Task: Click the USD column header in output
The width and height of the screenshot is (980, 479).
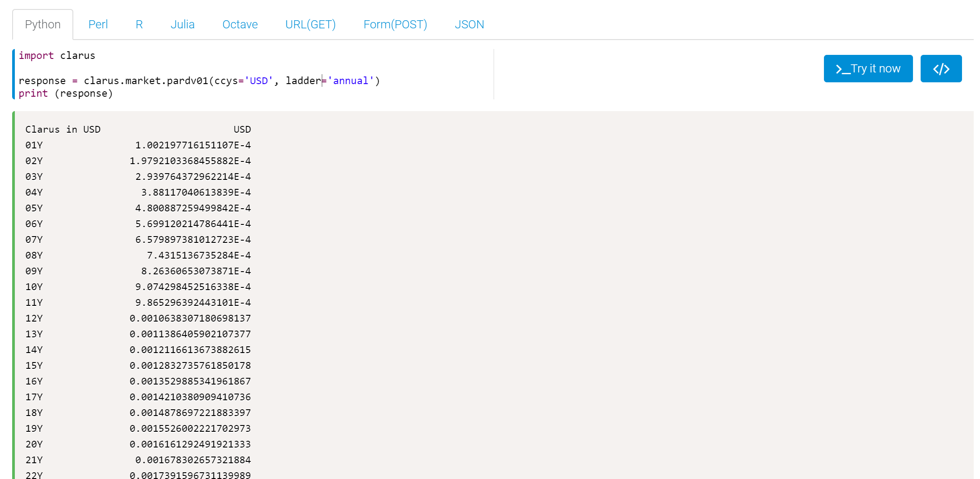Action: pos(242,130)
